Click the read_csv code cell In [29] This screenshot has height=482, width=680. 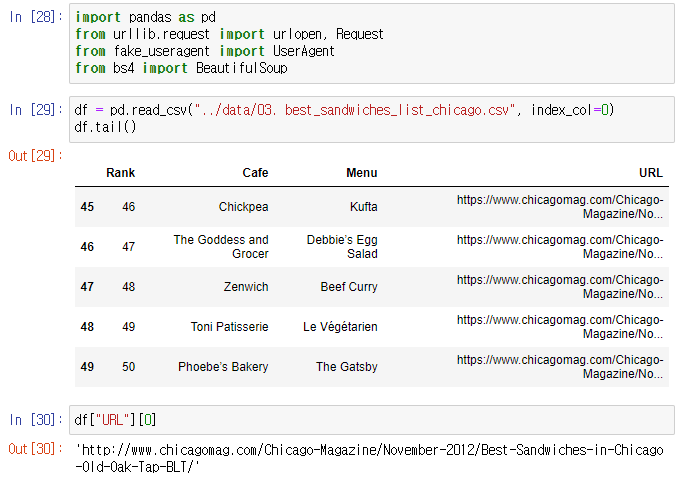click(x=372, y=119)
